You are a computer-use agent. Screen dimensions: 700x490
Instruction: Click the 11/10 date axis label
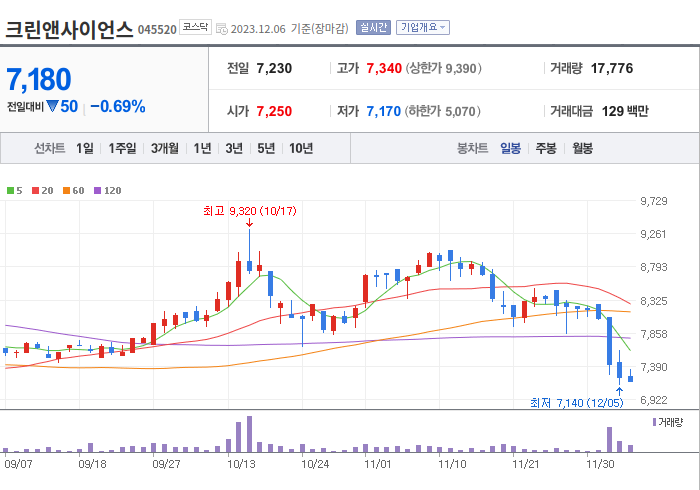point(452,464)
